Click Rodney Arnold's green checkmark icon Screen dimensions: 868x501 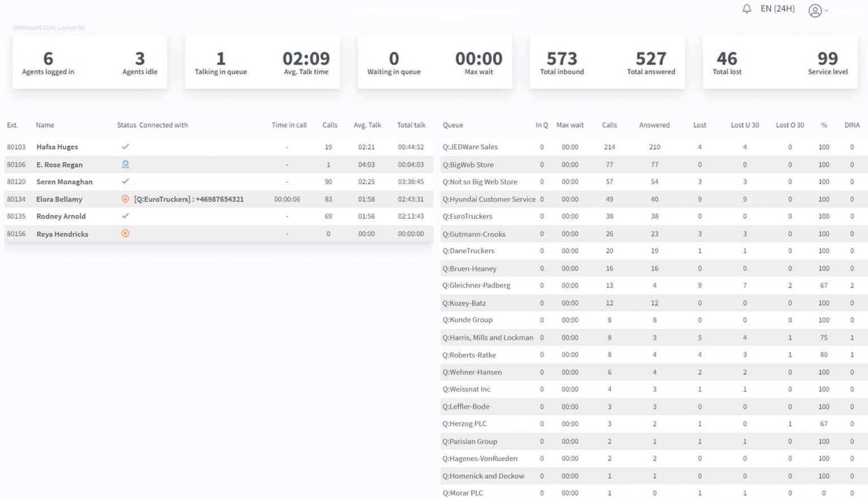[125, 216]
